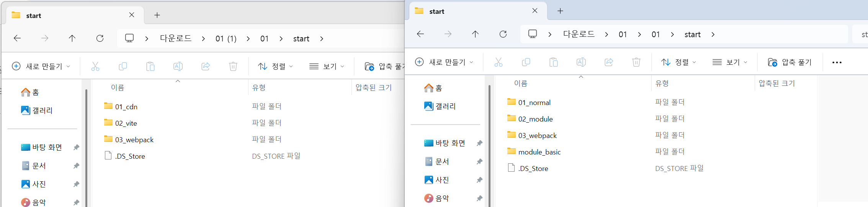Click the Copy icon in left window

[123, 66]
